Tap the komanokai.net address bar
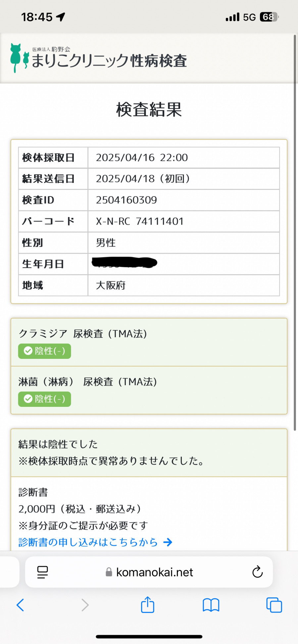Screen dimensions: 298x644 point(149,572)
